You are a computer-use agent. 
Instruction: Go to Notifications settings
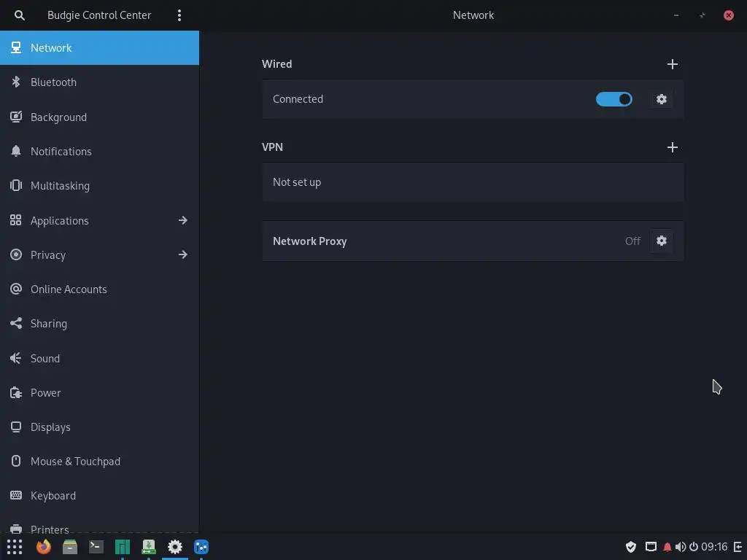pos(99,152)
